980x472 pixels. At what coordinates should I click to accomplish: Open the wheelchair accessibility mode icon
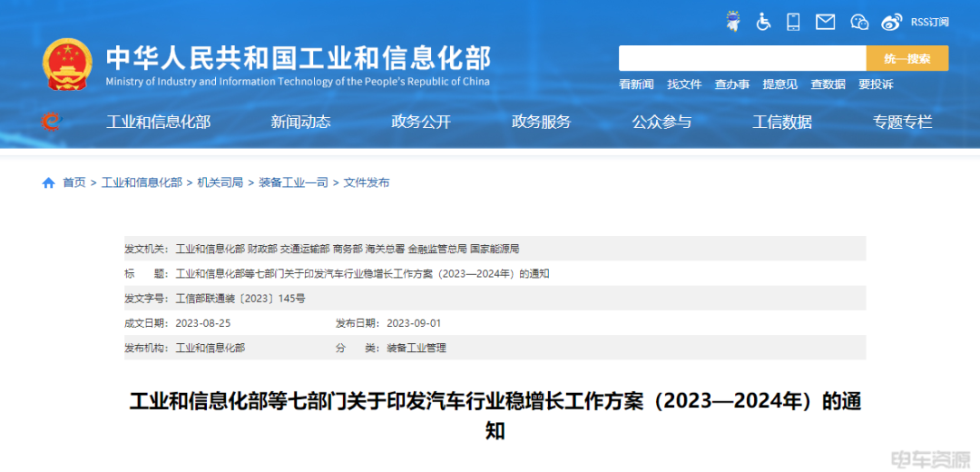point(763,22)
